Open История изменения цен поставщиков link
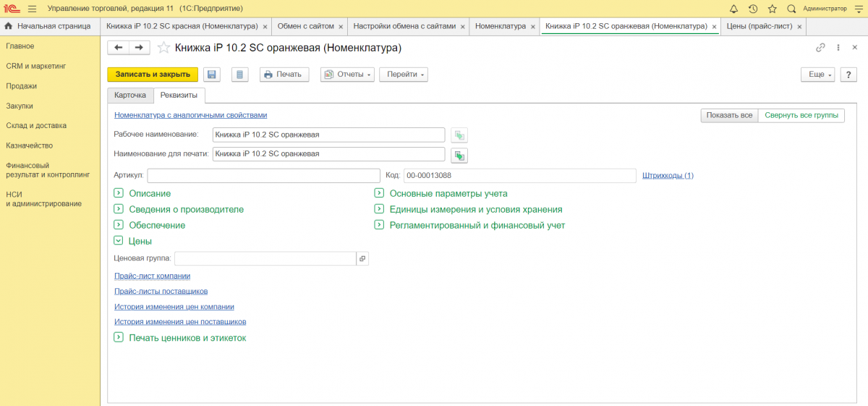Screen dimensions: 868x406 (x=180, y=321)
